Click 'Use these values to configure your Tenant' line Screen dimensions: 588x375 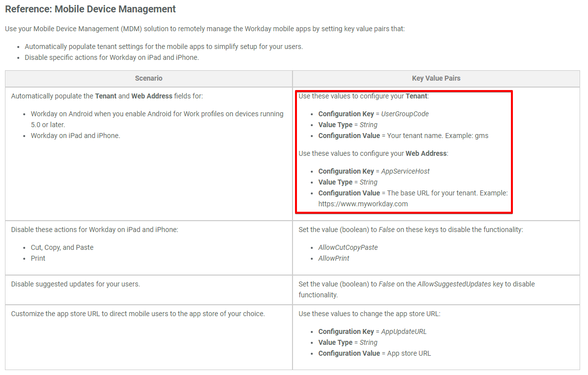364,96
